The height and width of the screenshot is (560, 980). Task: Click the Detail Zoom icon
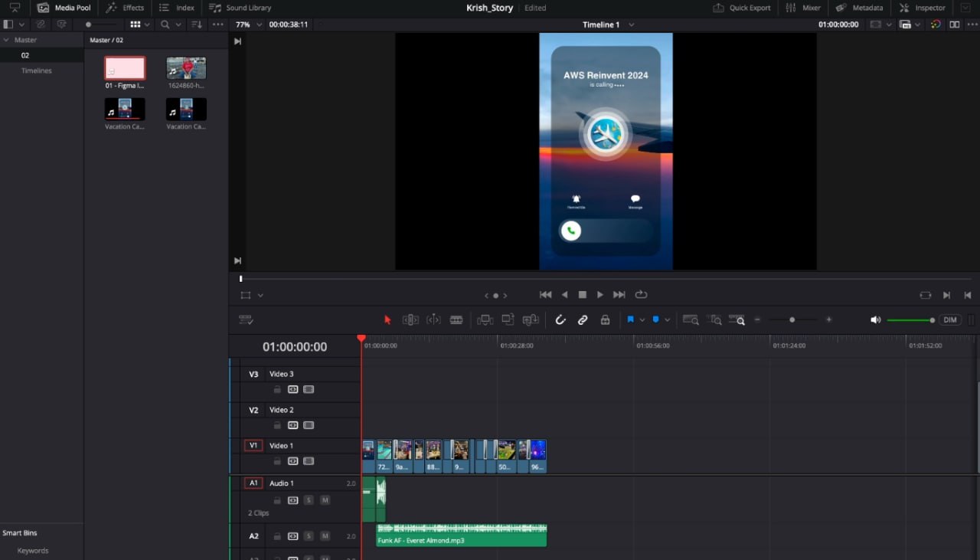click(714, 319)
